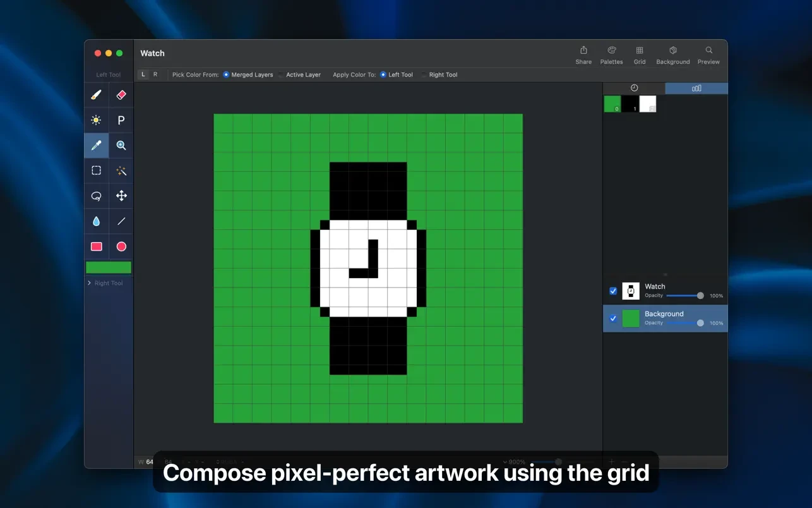Choose the Magic Wand selection tool
Viewport: 812px width, 508px height.
tap(121, 171)
